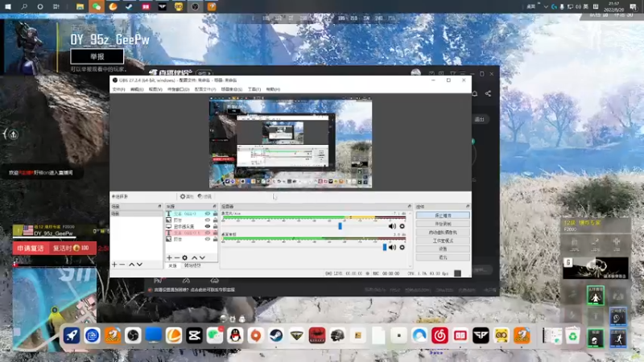Toggle visibility of the red-highlighted text source
644x362 pixels.
point(208,232)
